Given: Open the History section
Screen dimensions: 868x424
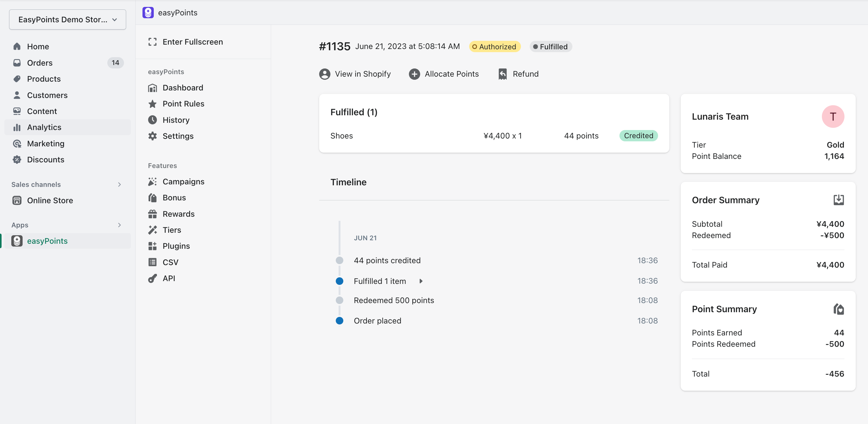Looking at the screenshot, I should pos(176,120).
